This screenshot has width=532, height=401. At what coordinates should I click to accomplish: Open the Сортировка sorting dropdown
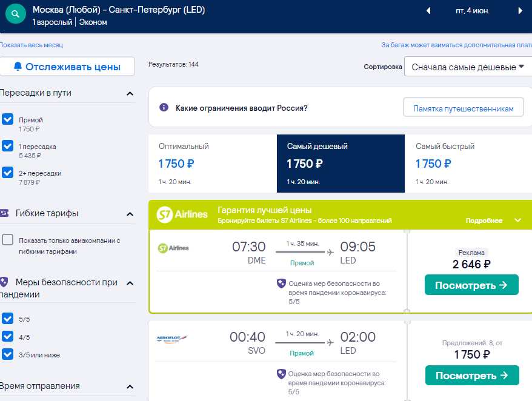(468, 67)
